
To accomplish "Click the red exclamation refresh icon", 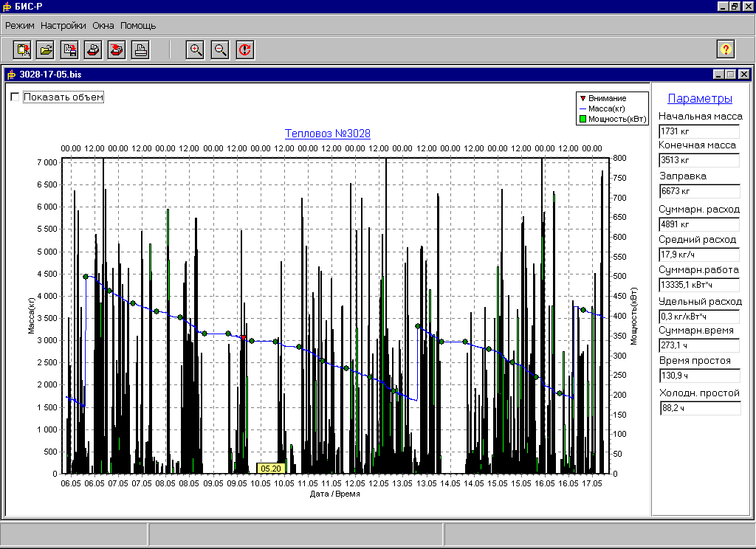I will click(245, 49).
